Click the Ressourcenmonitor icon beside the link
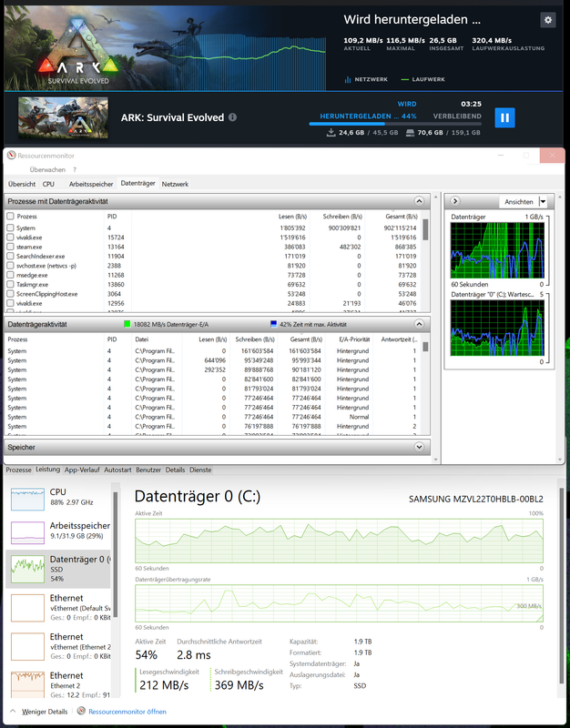Image resolution: width=570 pixels, height=728 pixels. click(x=81, y=711)
